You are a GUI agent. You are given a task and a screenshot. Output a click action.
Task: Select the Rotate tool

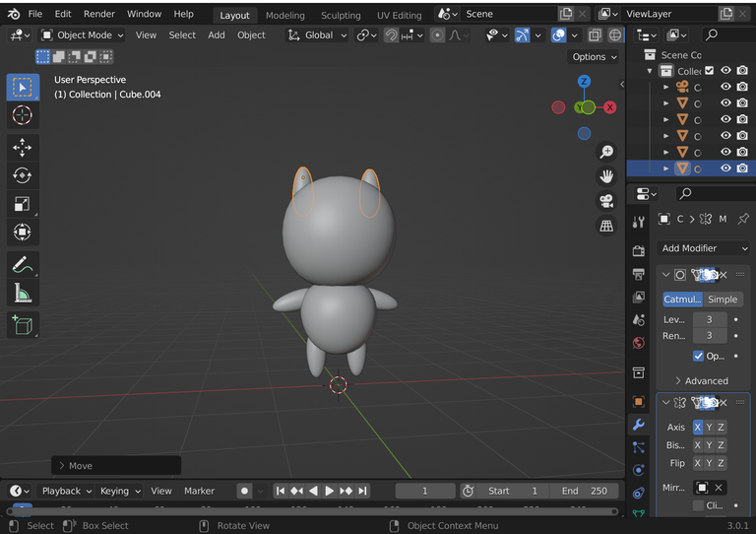22,176
